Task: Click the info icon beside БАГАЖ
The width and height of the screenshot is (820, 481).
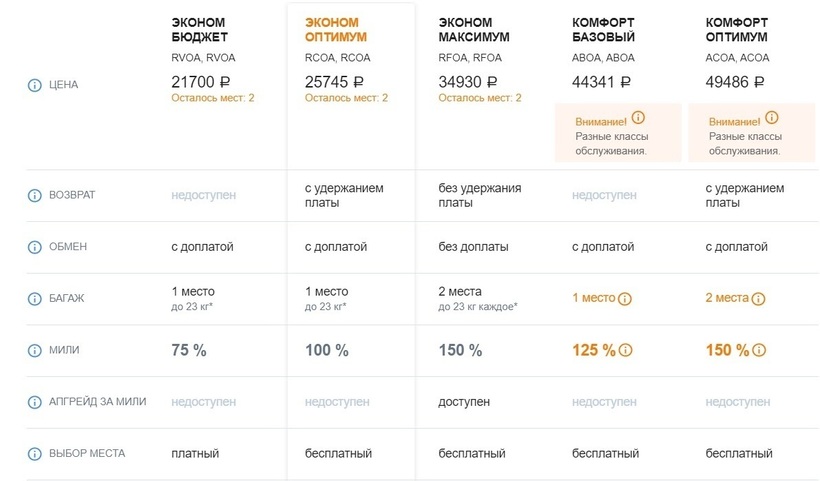Action: (x=35, y=299)
